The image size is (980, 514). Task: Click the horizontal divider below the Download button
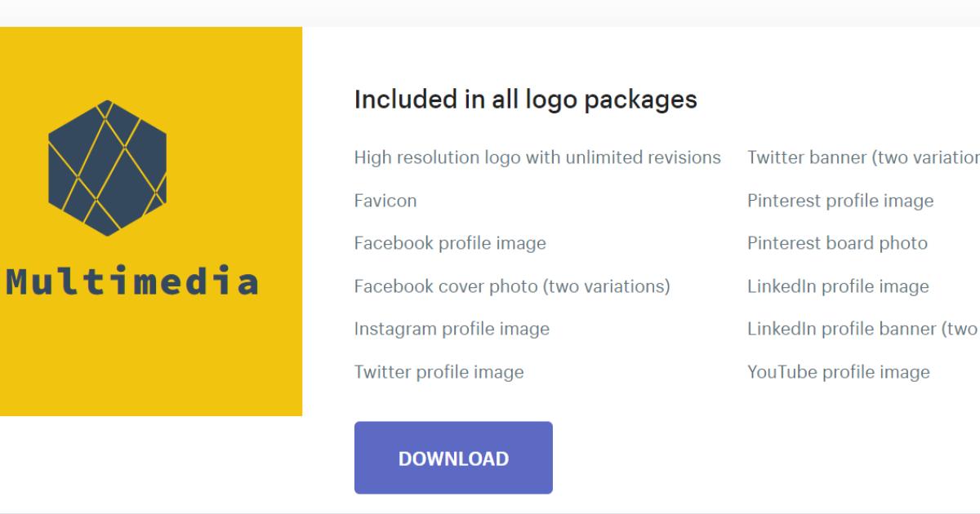[490, 512]
